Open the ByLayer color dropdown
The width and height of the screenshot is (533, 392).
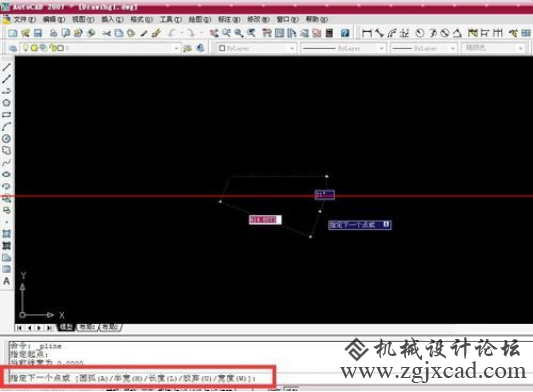tap(292, 48)
